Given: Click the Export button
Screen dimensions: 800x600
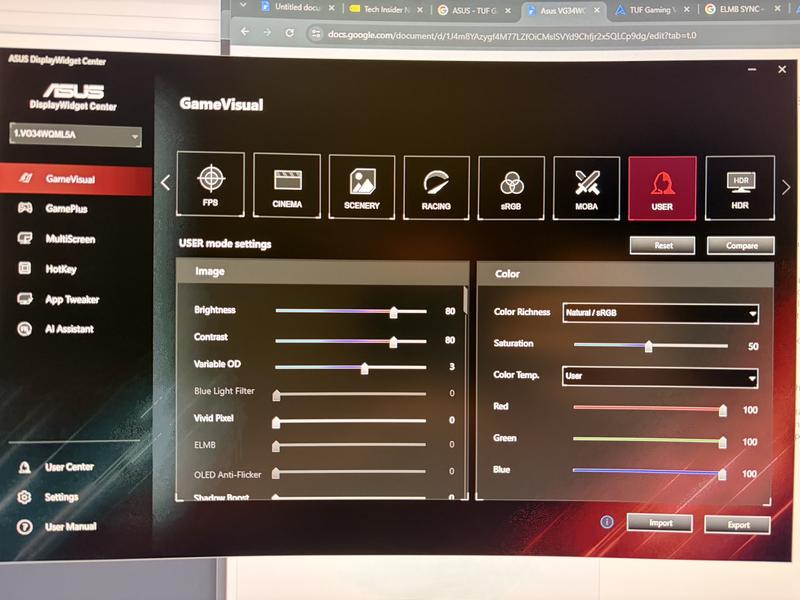Looking at the screenshot, I should (x=738, y=524).
